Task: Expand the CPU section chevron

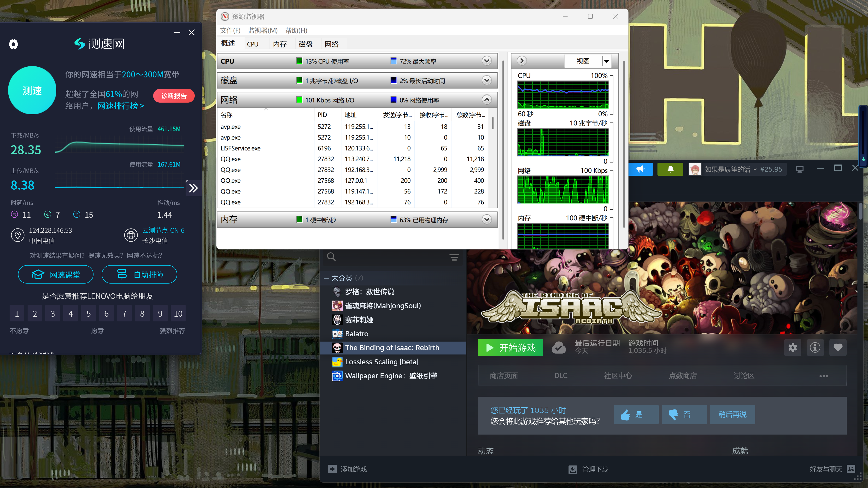Action: click(x=487, y=61)
